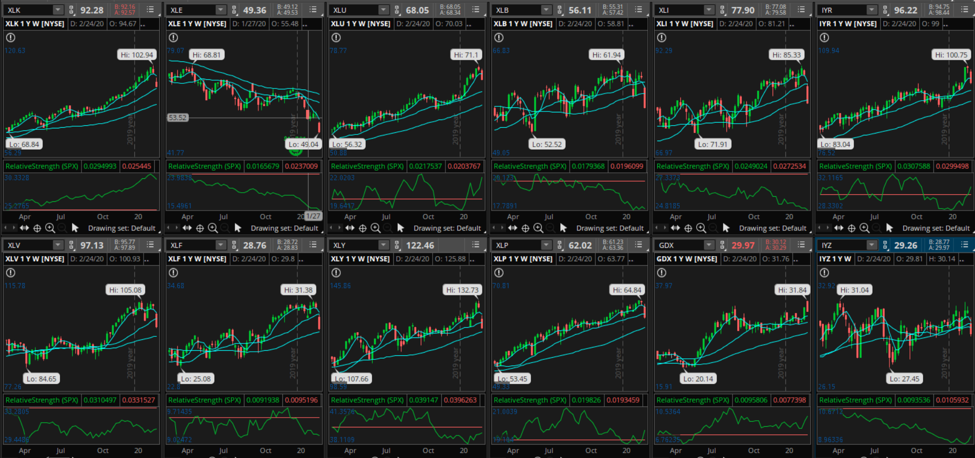Viewport: 975px width, 458px height.
Task: Expand the GDX symbol selector dropdown
Action: click(x=710, y=245)
